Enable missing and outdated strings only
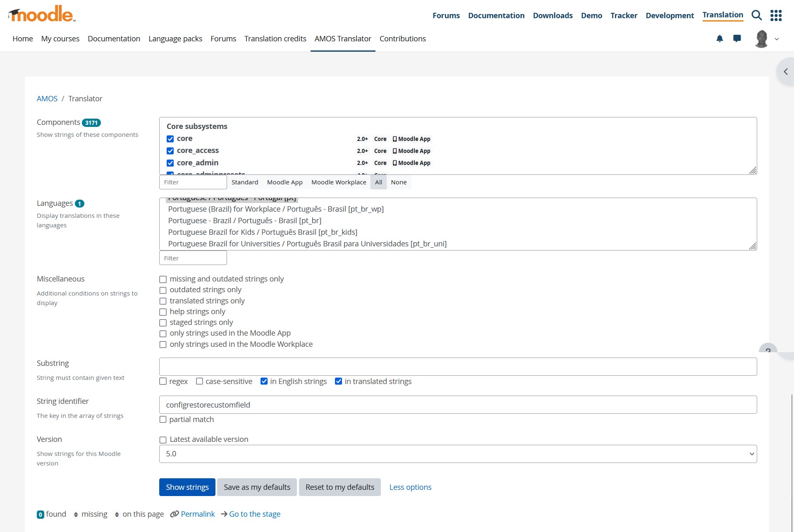 point(163,279)
